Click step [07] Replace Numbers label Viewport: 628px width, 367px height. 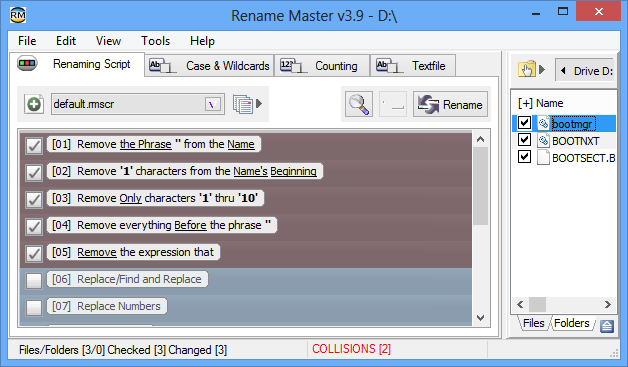tap(107, 306)
